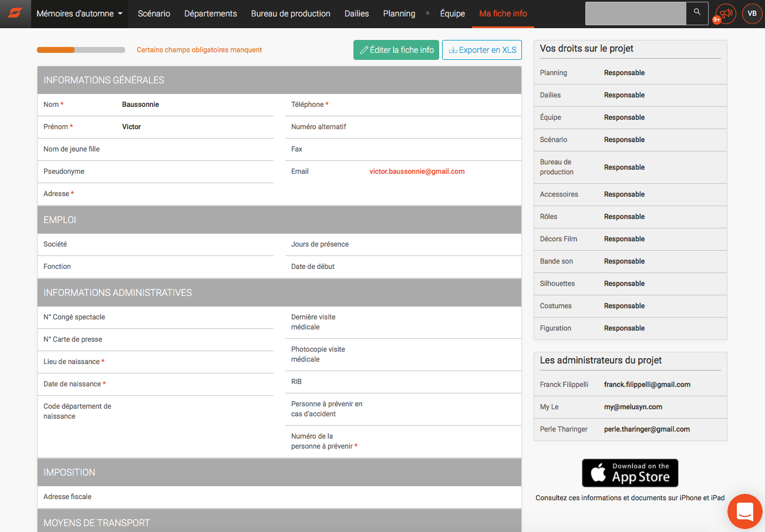Screen dimensions: 765x532
Task: Select the Équipe tab
Action: coord(452,14)
